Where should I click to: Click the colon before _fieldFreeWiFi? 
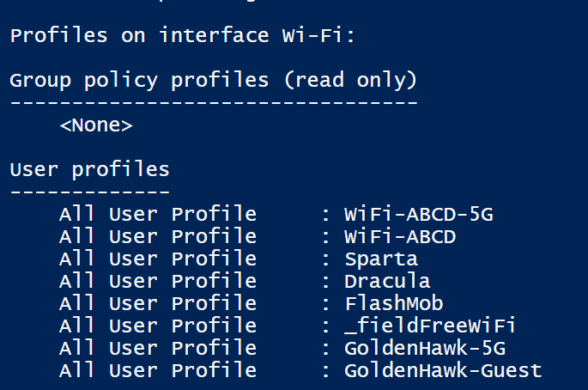pyautogui.click(x=325, y=326)
